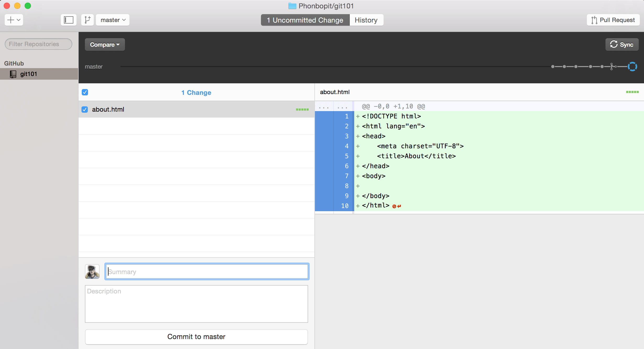
Task: Click the branch fork marker on timeline
Action: 612,67
